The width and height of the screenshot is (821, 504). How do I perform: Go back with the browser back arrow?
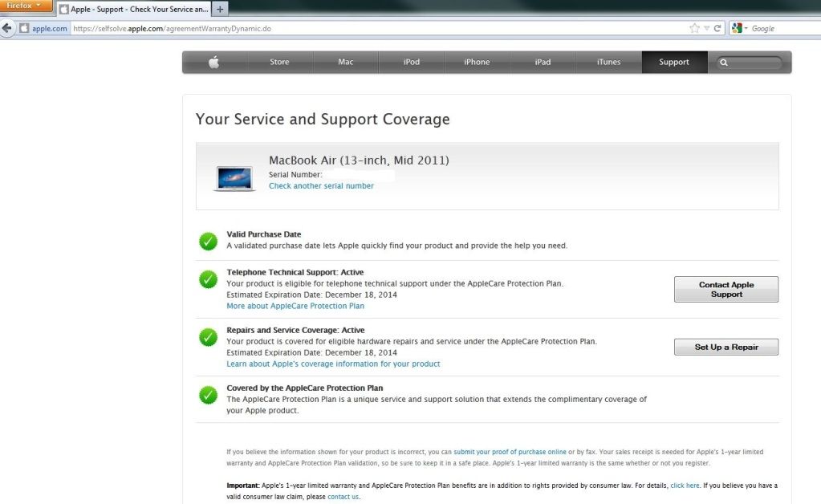click(x=6, y=28)
